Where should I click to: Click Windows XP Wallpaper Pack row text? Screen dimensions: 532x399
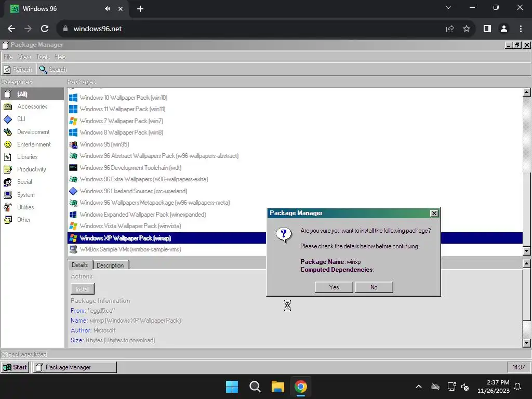(x=125, y=238)
